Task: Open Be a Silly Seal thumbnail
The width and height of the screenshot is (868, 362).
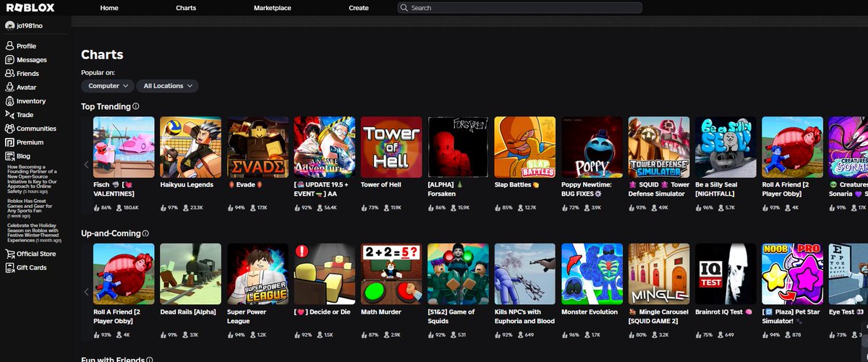Action: pyautogui.click(x=726, y=147)
